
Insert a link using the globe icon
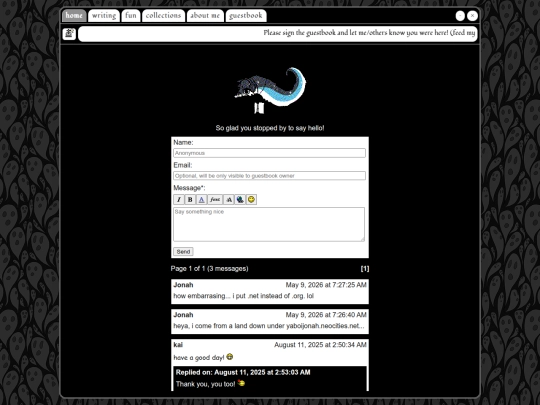pos(240,199)
